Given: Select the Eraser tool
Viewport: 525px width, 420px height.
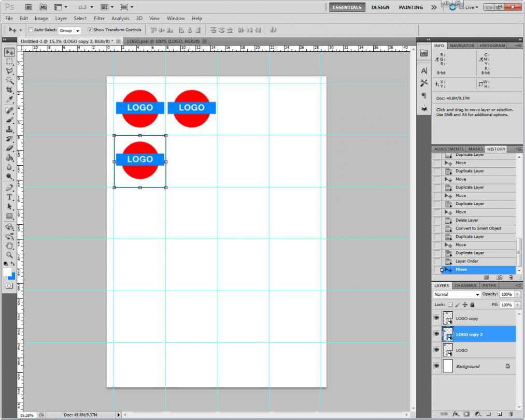Looking at the screenshot, I should point(9,148).
